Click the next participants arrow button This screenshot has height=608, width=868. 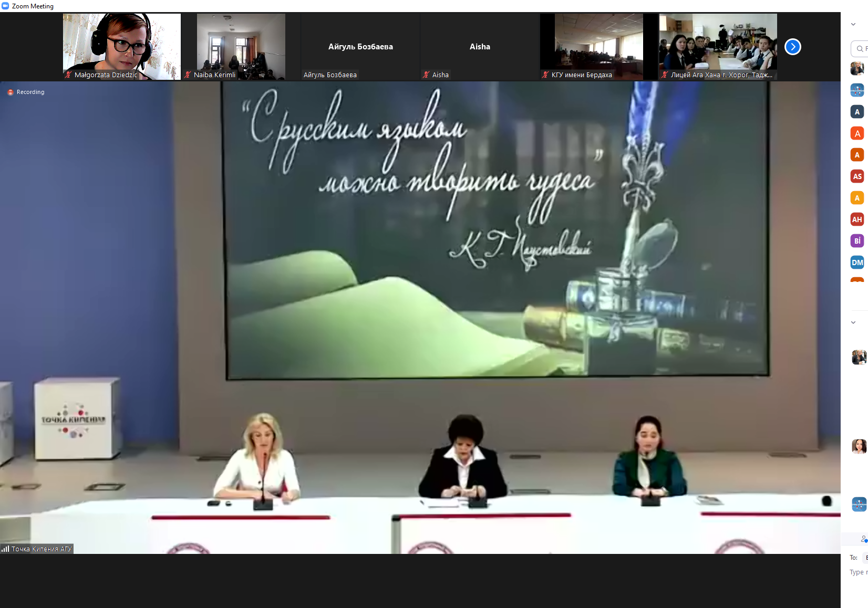click(792, 47)
